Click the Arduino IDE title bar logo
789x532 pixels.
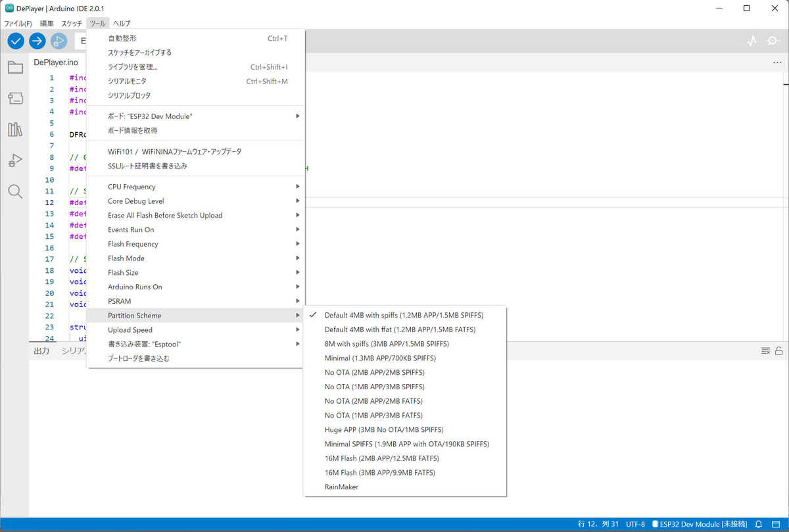[x=9, y=8]
